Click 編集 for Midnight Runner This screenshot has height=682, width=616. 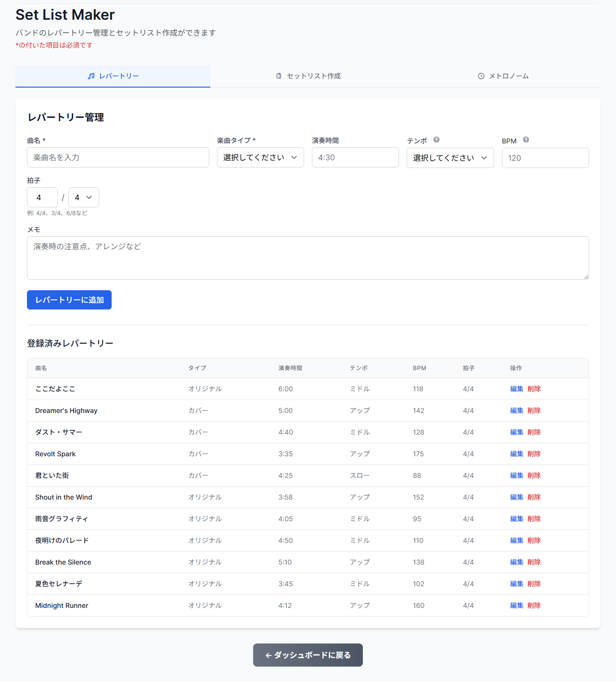point(516,605)
